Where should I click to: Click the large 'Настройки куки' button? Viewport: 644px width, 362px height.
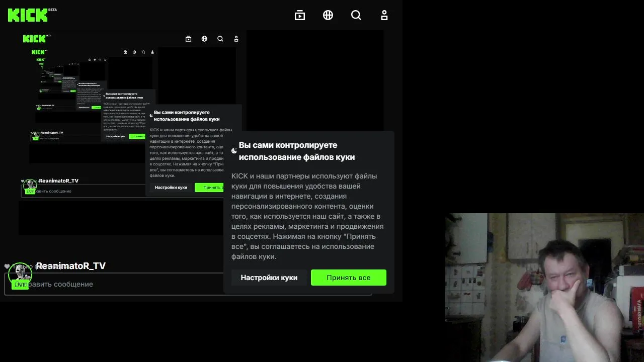click(x=269, y=278)
